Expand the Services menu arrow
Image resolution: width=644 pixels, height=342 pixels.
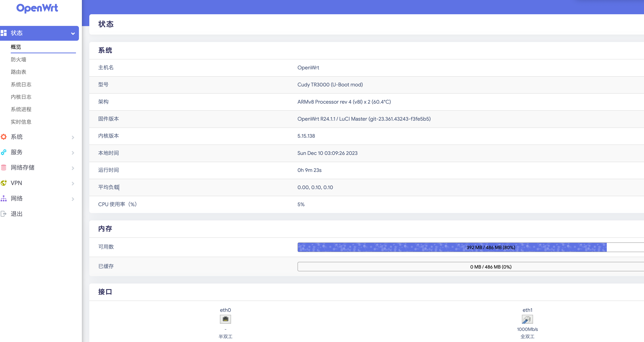coord(73,152)
